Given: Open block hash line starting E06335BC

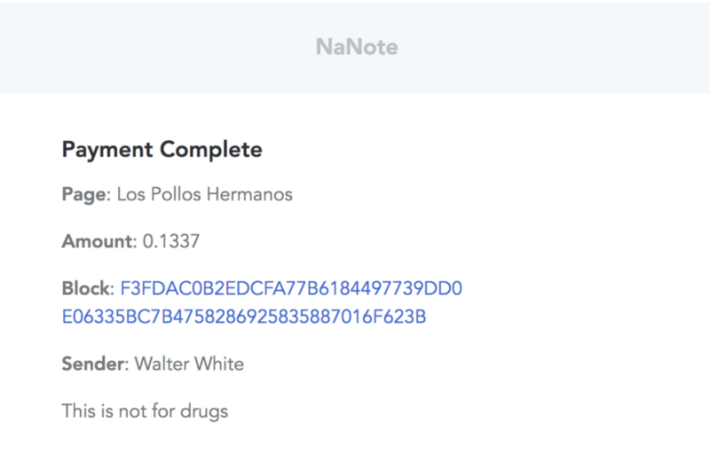Looking at the screenshot, I should [x=244, y=317].
